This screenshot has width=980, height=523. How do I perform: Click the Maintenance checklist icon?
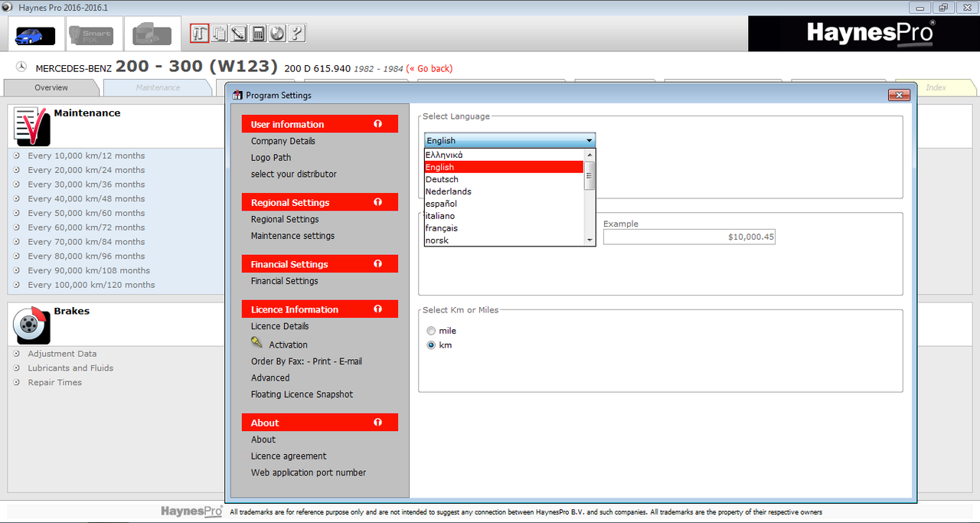tap(31, 126)
